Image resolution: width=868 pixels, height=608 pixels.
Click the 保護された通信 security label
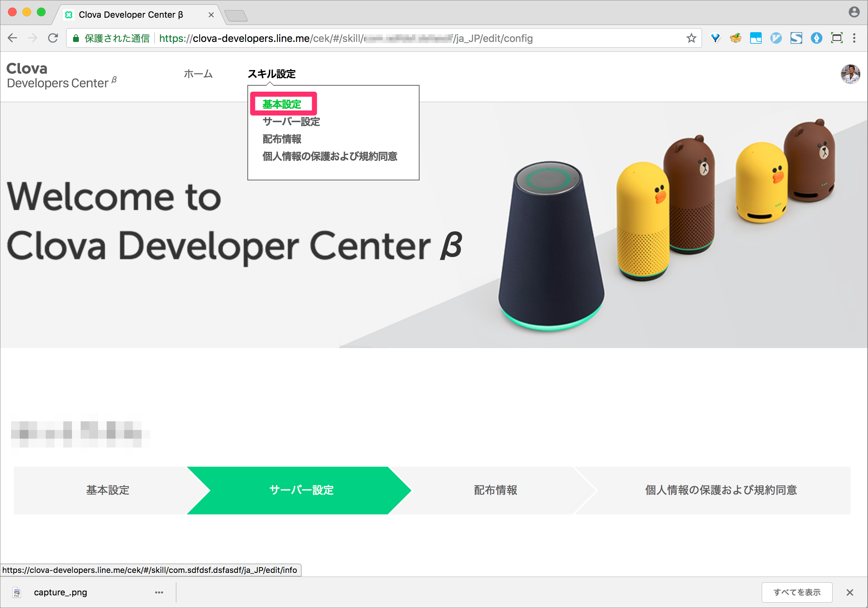point(117,38)
